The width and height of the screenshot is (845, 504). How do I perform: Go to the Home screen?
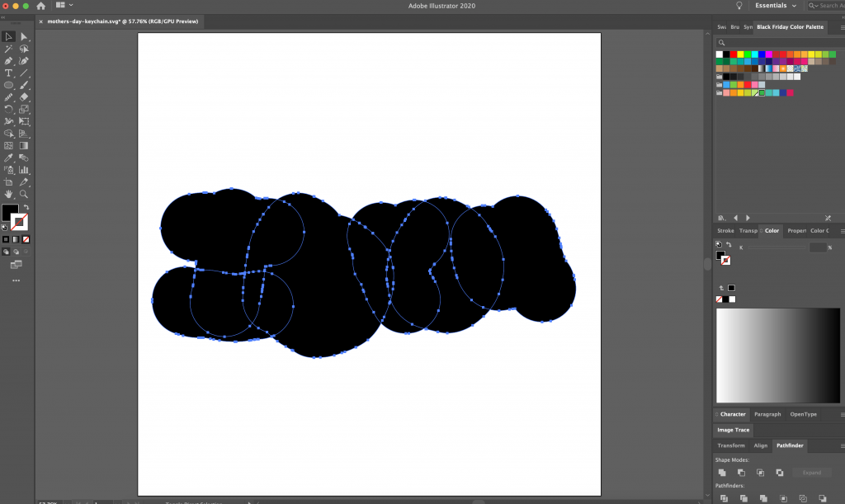click(41, 6)
